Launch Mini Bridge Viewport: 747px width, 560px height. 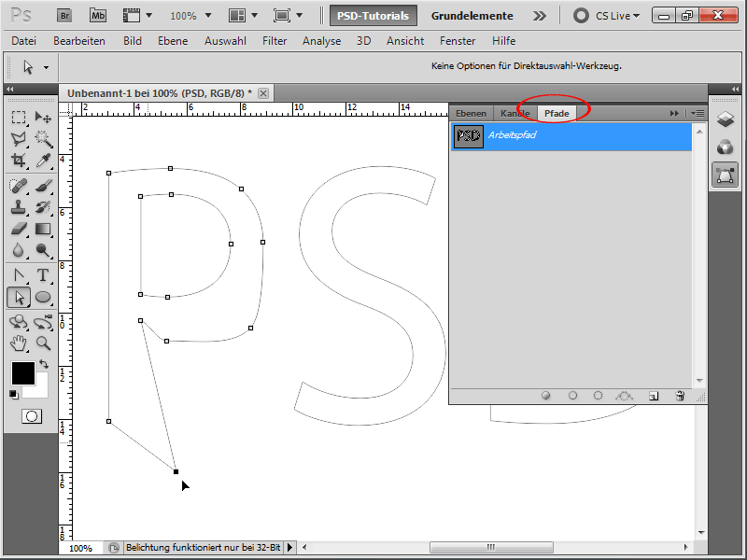coord(98,16)
